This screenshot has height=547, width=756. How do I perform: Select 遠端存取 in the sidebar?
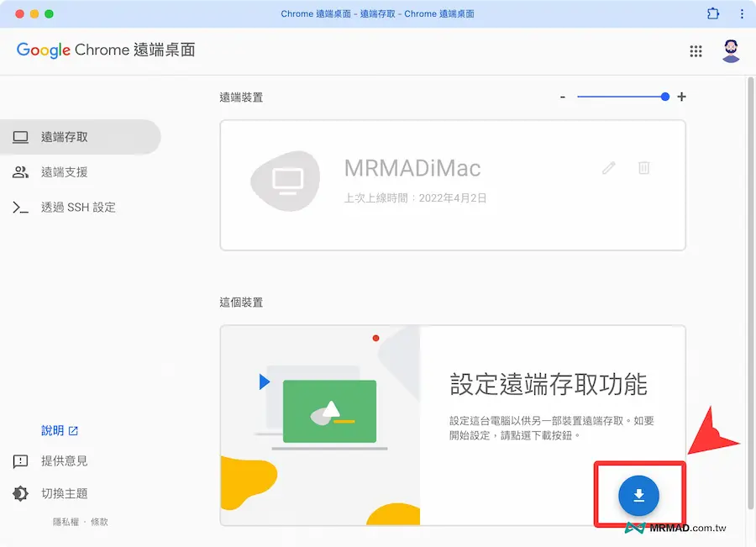click(x=80, y=137)
